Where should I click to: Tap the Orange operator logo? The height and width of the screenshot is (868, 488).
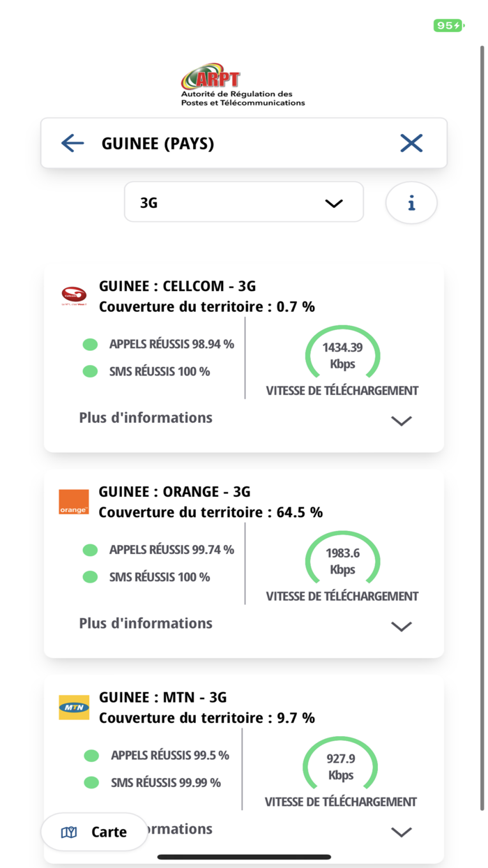pos(74,502)
